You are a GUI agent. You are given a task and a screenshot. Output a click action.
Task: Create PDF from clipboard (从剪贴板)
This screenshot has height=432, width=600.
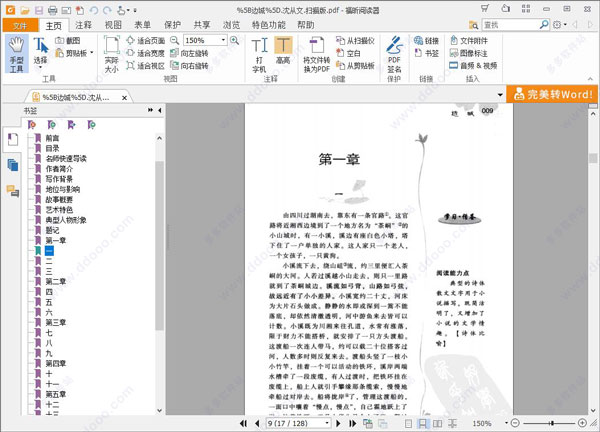355,66
